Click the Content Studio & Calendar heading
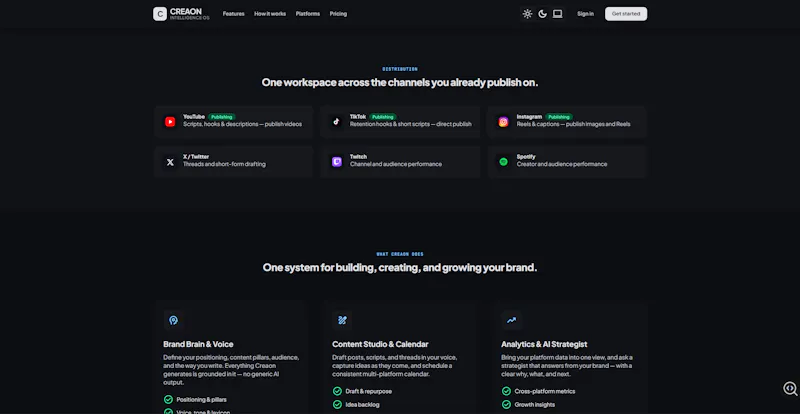Screen dimensions: 800x414 click(380, 344)
